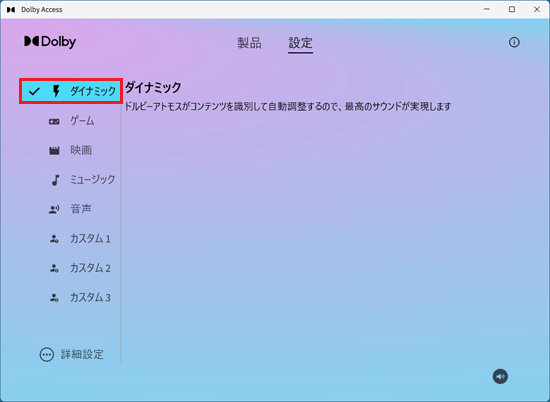Select the ダイナミック preset label
550x402 pixels.
(x=93, y=91)
